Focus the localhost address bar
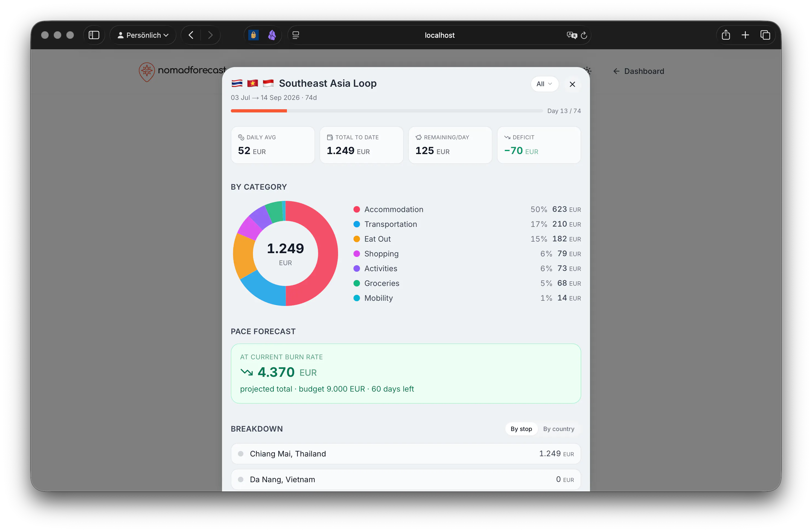Image resolution: width=812 pixels, height=532 pixels. tap(439, 35)
